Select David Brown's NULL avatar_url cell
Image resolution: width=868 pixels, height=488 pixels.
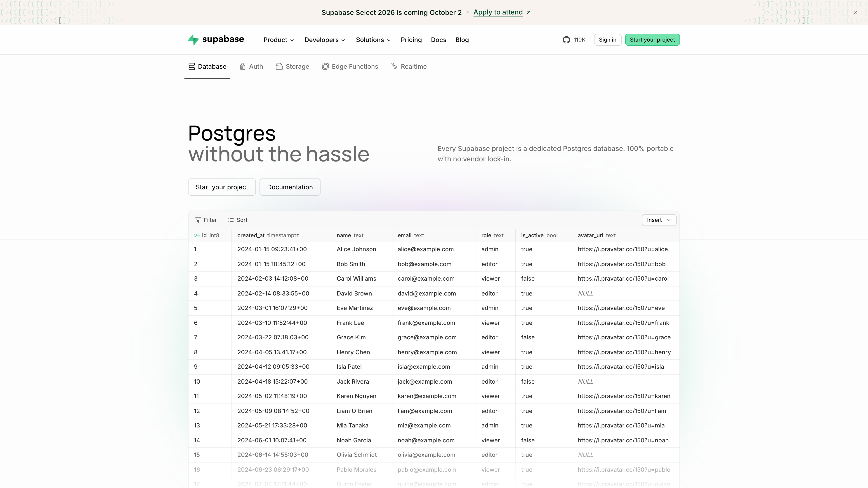(x=626, y=293)
